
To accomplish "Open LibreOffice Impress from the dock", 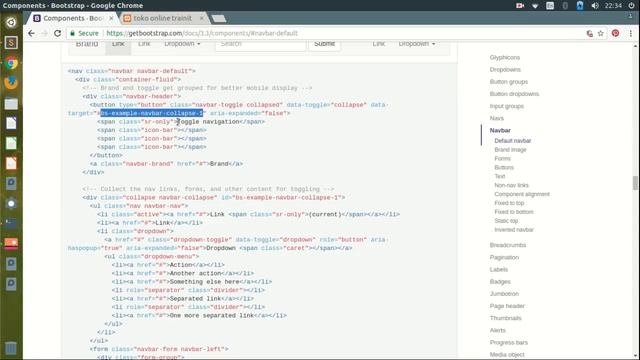I will 11,163.
